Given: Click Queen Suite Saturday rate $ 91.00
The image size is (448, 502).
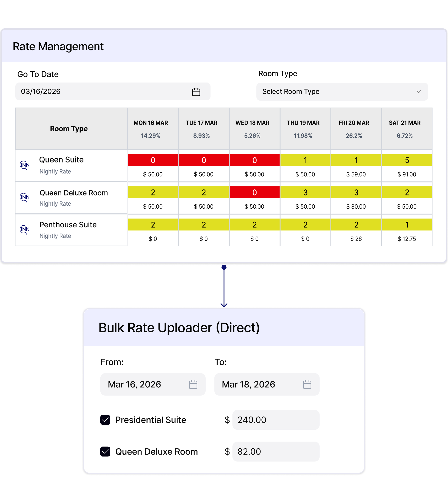Looking at the screenshot, I should click(407, 174).
